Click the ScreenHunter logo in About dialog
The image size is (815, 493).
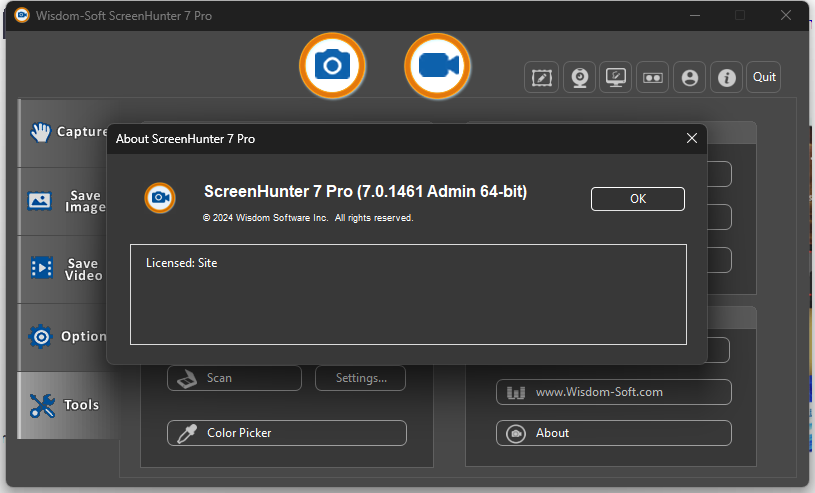(160, 198)
